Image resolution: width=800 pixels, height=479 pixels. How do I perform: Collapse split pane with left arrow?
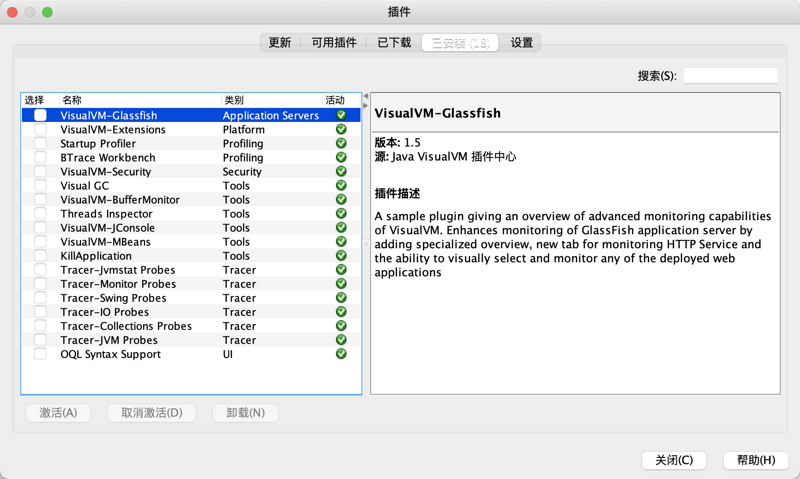point(365,96)
